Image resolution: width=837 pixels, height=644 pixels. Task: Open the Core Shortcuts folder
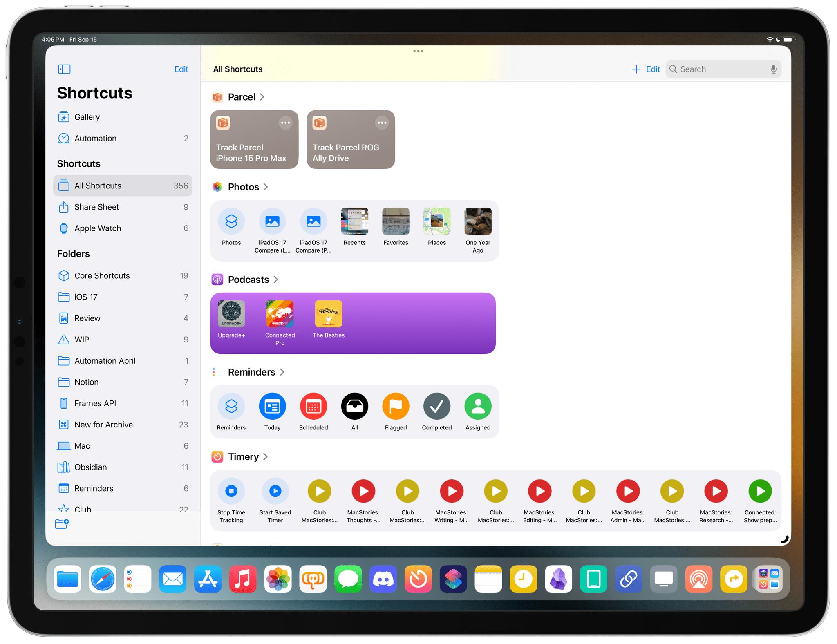123,275
